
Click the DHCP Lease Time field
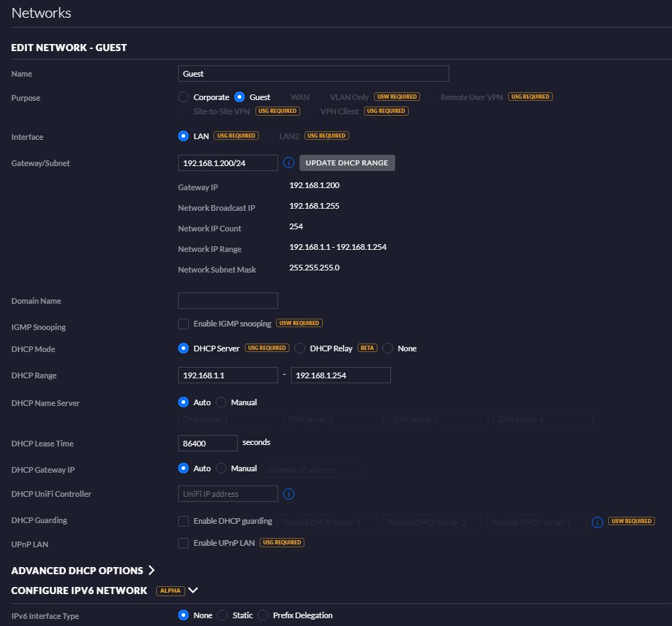point(207,443)
